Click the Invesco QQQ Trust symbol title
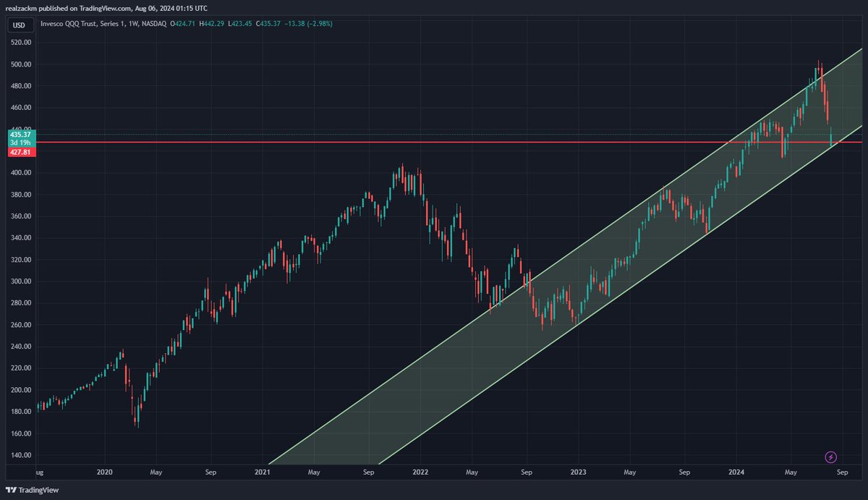868x500 pixels. [82, 24]
